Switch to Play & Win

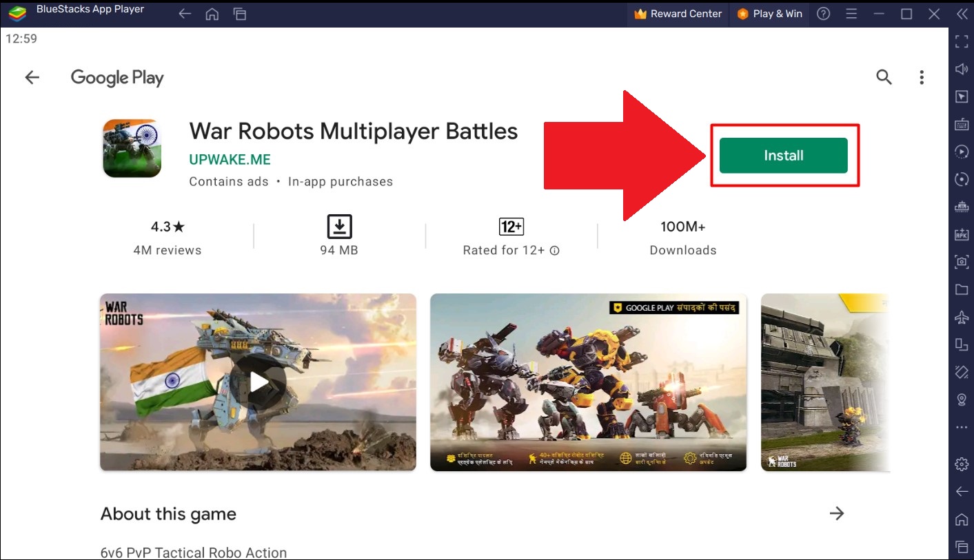pos(769,13)
